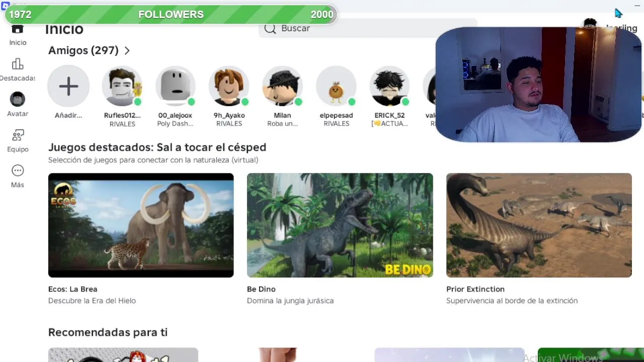Click 'Supervivencia al borde de la extinción' text

coord(512,301)
